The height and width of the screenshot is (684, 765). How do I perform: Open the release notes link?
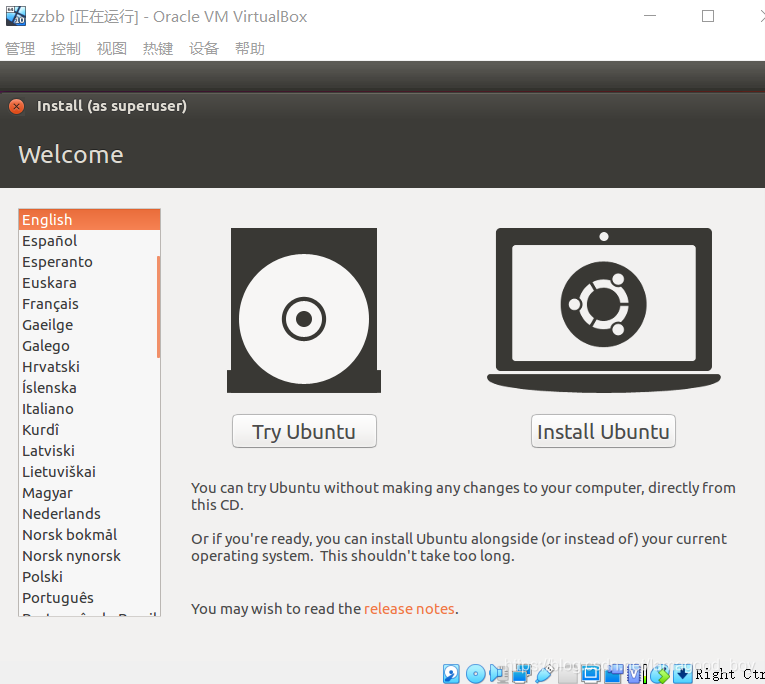409,609
